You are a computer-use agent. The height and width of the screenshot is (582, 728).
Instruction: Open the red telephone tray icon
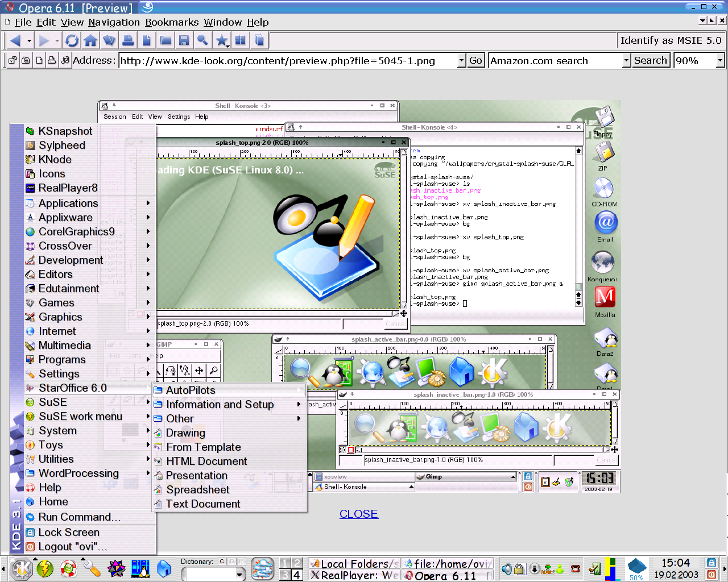pyautogui.click(x=576, y=568)
